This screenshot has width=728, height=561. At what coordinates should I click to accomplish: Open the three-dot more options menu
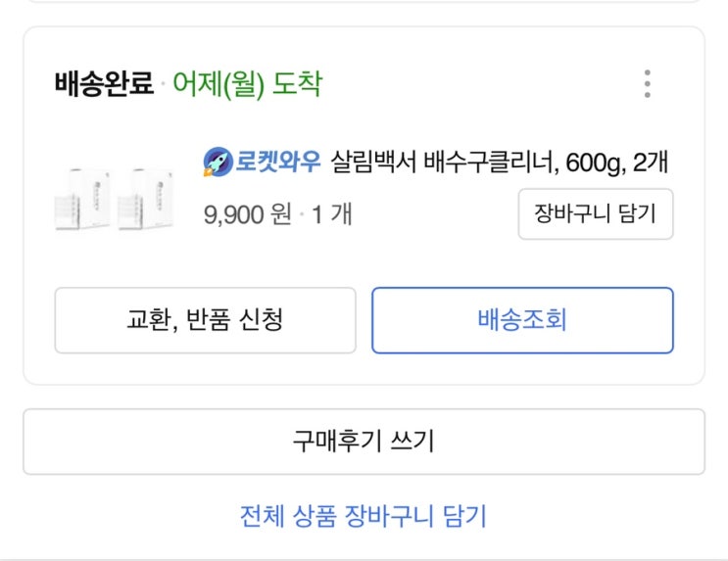pos(647,84)
